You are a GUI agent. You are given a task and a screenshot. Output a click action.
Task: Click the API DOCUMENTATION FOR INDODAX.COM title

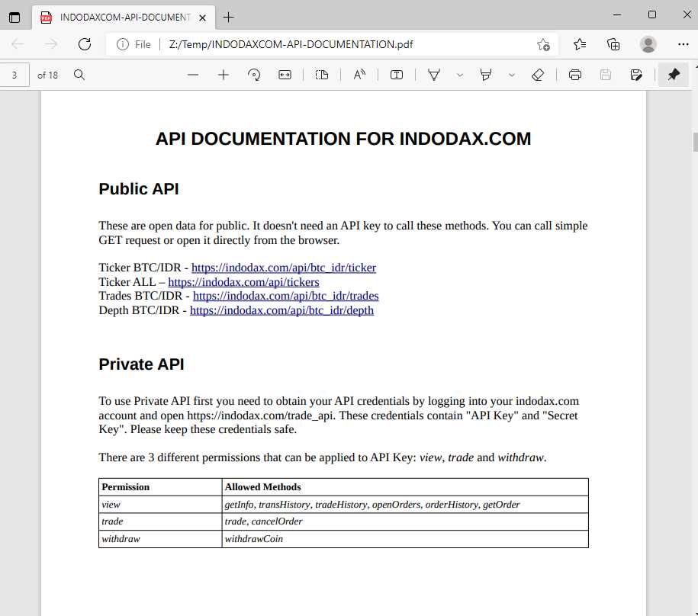(343, 139)
